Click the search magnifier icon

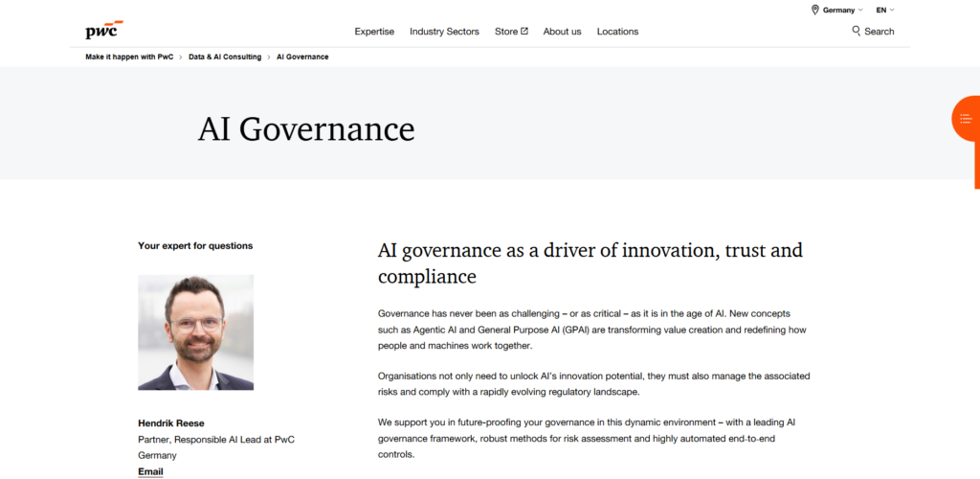(x=857, y=31)
